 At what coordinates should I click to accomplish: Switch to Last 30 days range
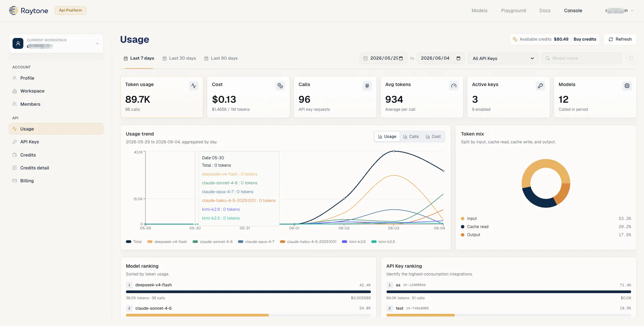click(179, 58)
